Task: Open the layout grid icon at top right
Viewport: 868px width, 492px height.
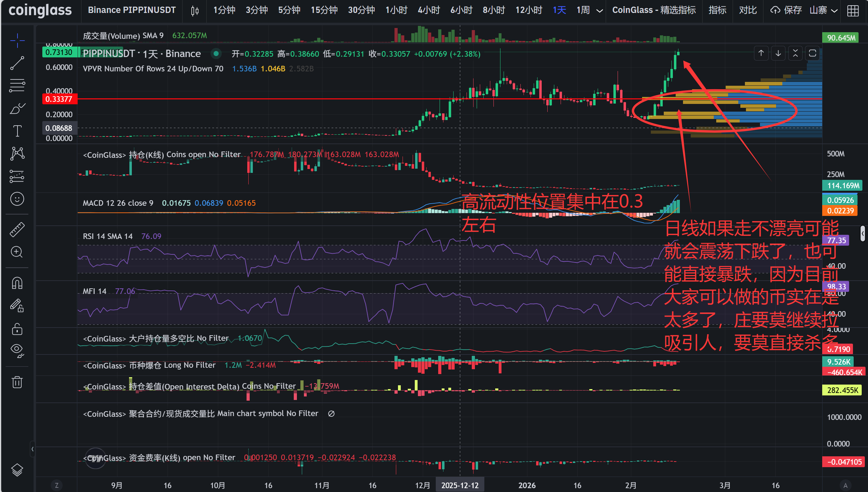Action: (x=853, y=10)
